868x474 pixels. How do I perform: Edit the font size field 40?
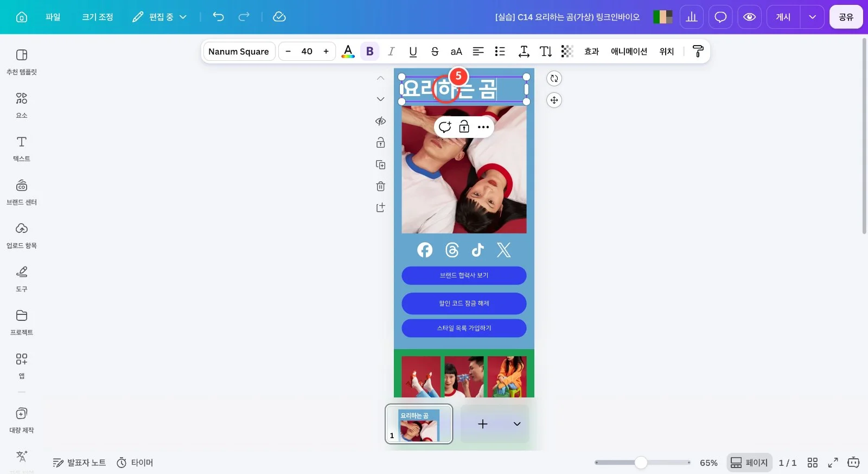307,52
